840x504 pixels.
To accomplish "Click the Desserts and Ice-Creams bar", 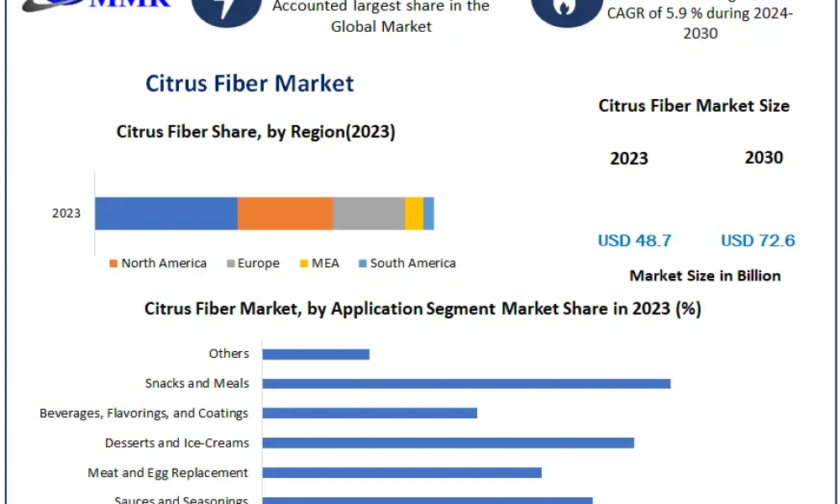I will (449, 443).
